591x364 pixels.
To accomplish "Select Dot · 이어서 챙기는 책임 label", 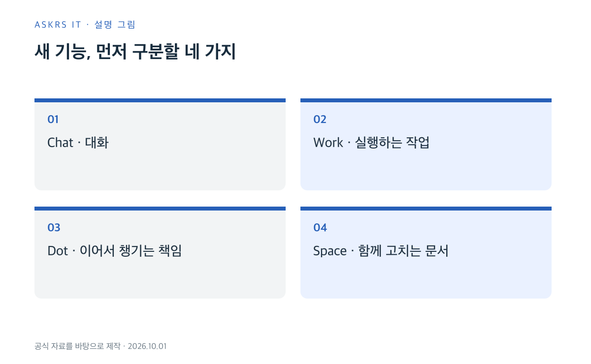I will pyautogui.click(x=115, y=251).
